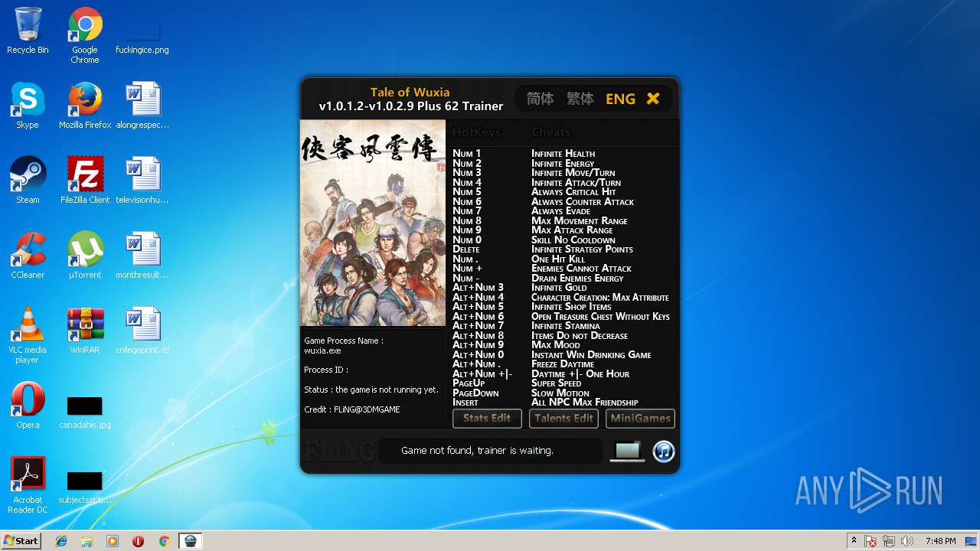Select the alongrespec document icon
980x551 pixels.
(x=142, y=106)
